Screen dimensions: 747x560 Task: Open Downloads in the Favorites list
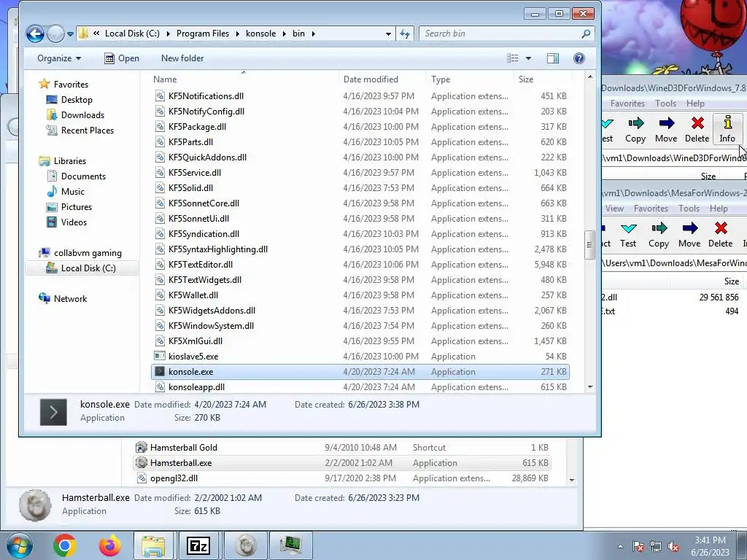pyautogui.click(x=82, y=114)
